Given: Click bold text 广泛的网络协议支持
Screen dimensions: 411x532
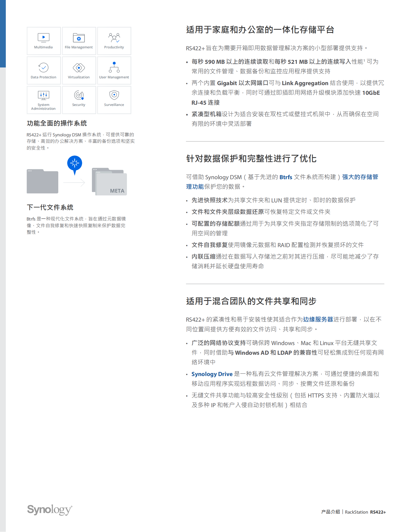Looking at the screenshot, I should pyautogui.click(x=219, y=343).
